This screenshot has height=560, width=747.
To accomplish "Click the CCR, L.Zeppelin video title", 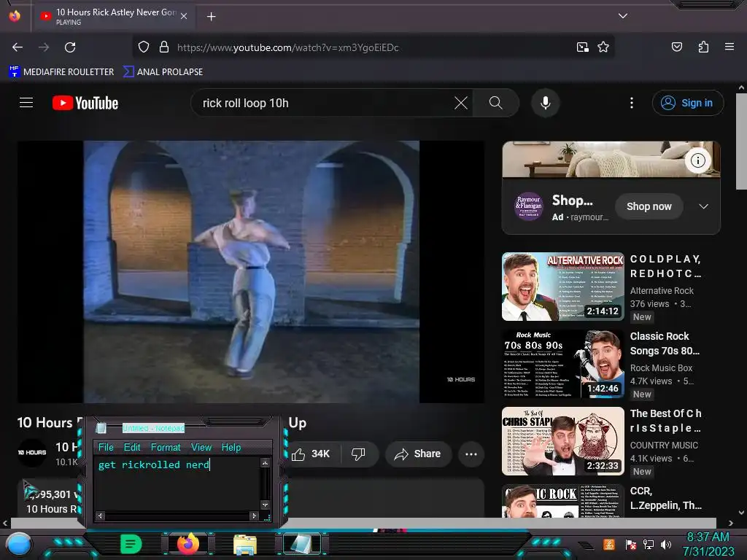I will pos(665,498).
